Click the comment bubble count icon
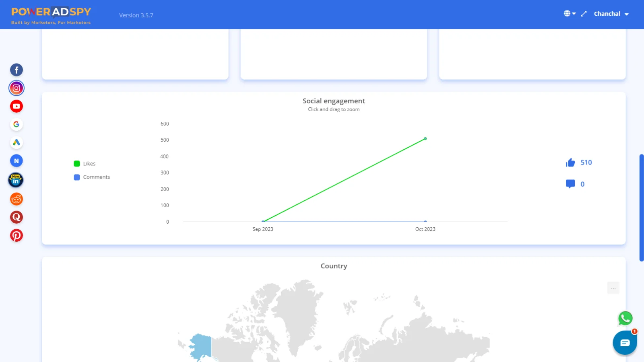The width and height of the screenshot is (644, 362). tap(570, 184)
